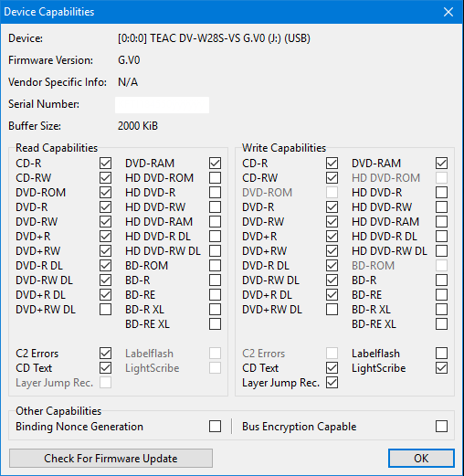This screenshot has width=464, height=476.
Task: Toggle the Write BD-RE checkbox
Action: (441, 295)
